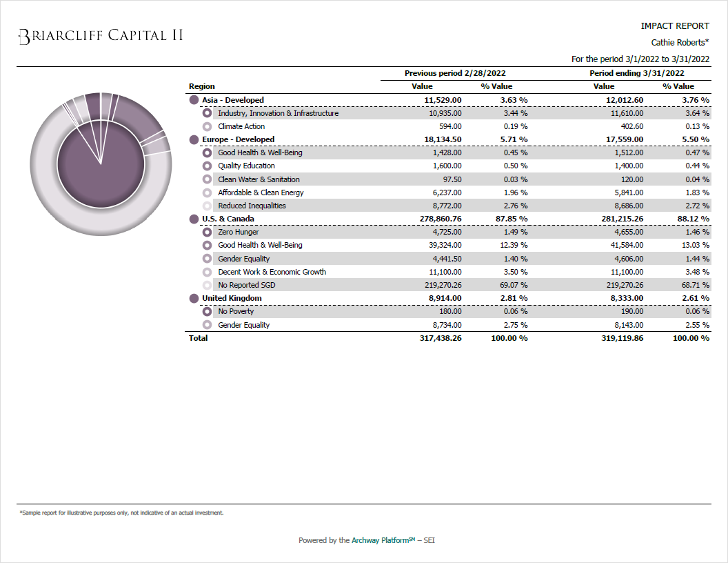This screenshot has height=563, width=728.
Task: Click the No Poverty ring icon
Action: click(x=207, y=312)
